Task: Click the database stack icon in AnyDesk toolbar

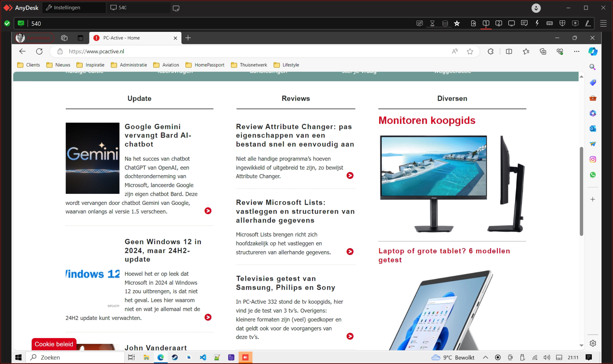Action: coord(445,23)
